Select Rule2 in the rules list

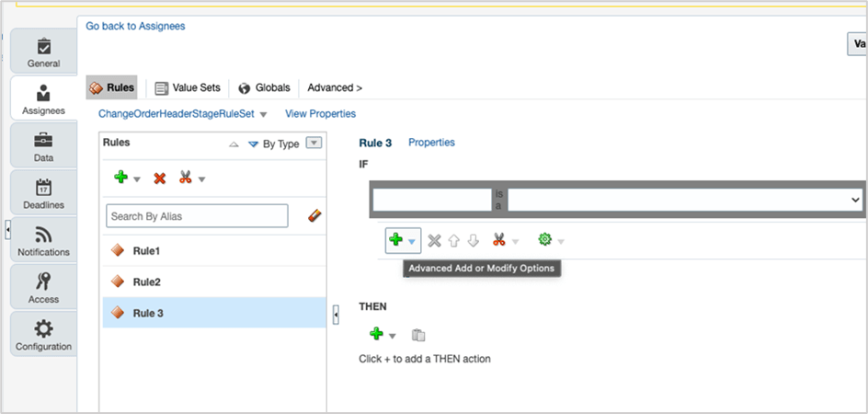[214, 282]
